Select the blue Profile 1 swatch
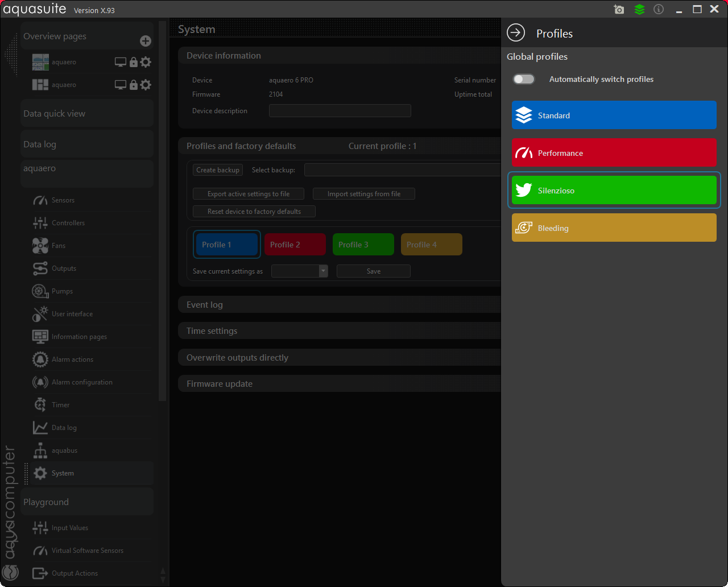 [x=227, y=245]
